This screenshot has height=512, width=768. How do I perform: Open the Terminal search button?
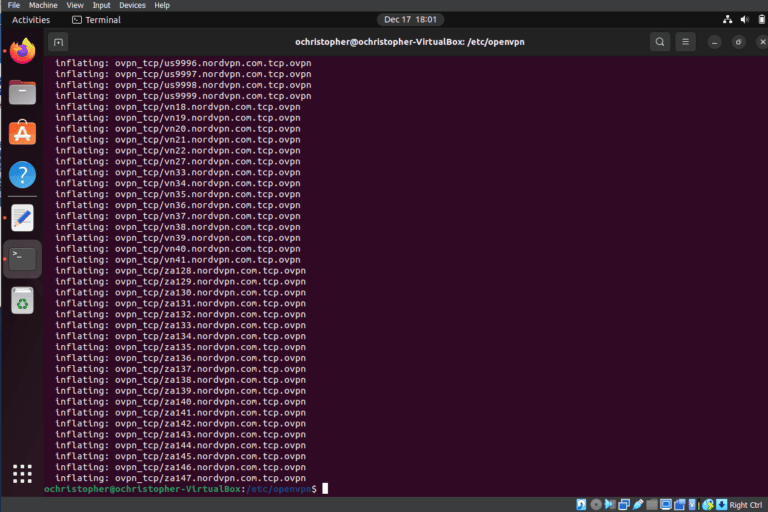pyautogui.click(x=660, y=42)
